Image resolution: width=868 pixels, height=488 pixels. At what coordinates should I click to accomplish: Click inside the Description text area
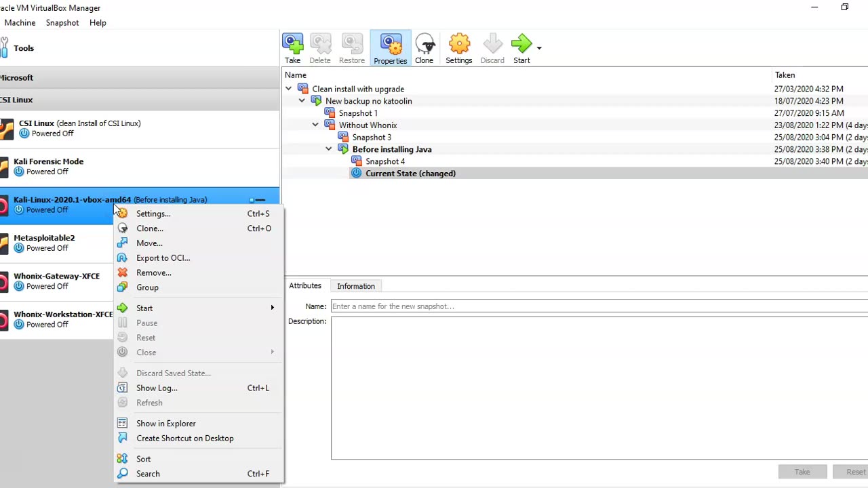599,388
